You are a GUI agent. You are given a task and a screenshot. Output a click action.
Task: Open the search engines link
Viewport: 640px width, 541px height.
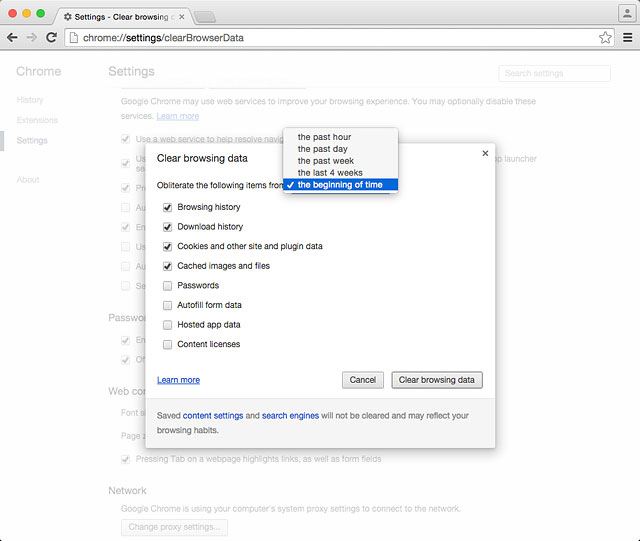coord(290,416)
